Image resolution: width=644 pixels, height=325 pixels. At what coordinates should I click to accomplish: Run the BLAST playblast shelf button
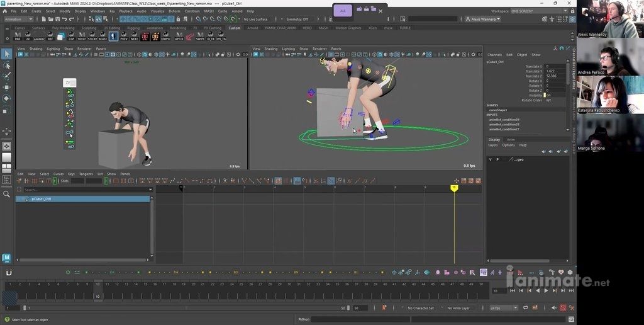(103, 36)
